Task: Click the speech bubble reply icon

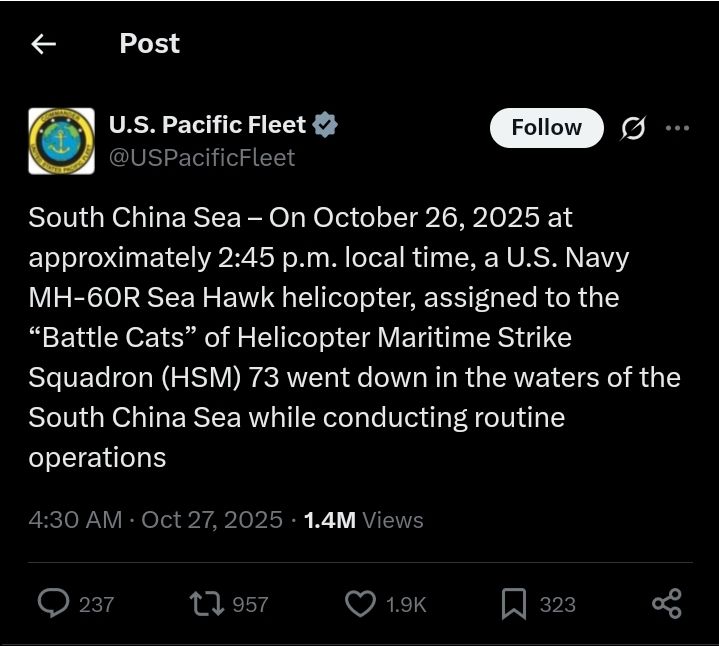Action: (x=53, y=603)
